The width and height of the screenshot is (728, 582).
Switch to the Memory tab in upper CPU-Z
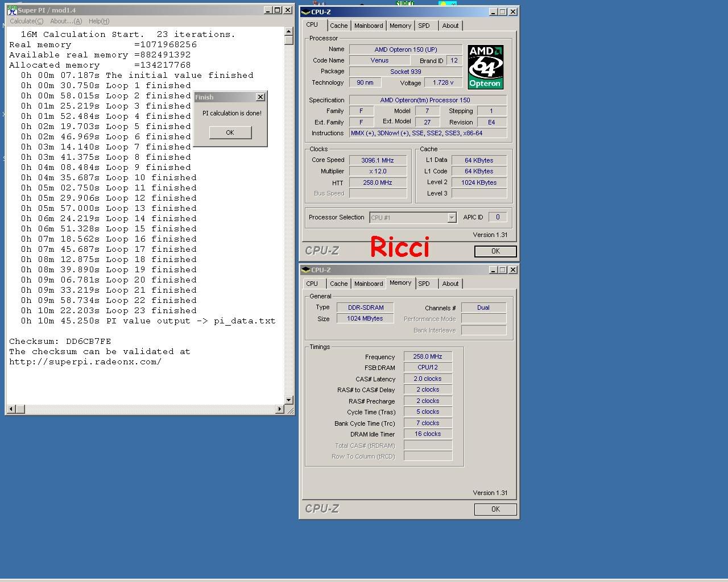(400, 26)
